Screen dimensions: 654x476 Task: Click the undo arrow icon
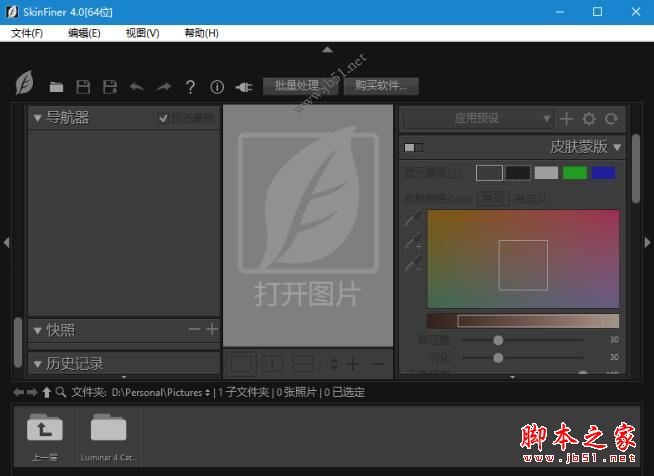137,87
